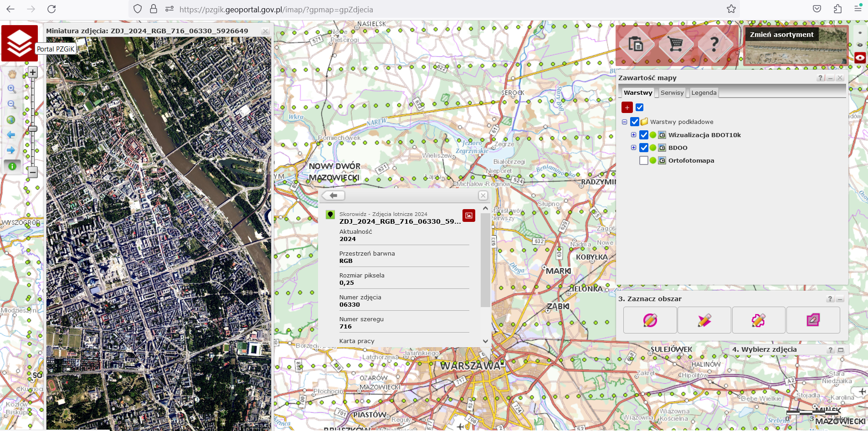Enable the Ortofotomapa layer checkbox
868x431 pixels.
click(643, 160)
